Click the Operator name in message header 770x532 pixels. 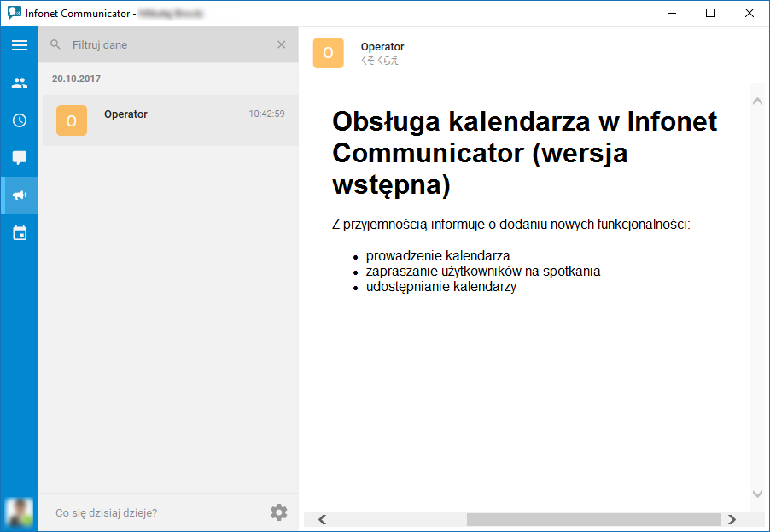tap(382, 47)
